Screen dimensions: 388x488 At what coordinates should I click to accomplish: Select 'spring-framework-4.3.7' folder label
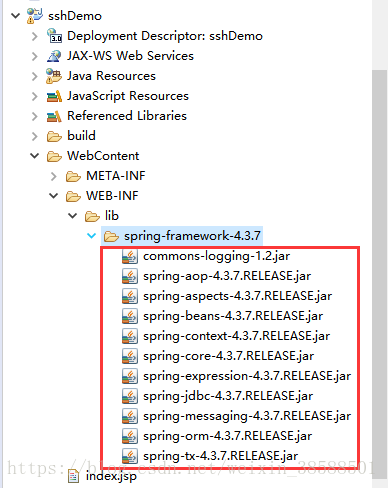point(192,236)
